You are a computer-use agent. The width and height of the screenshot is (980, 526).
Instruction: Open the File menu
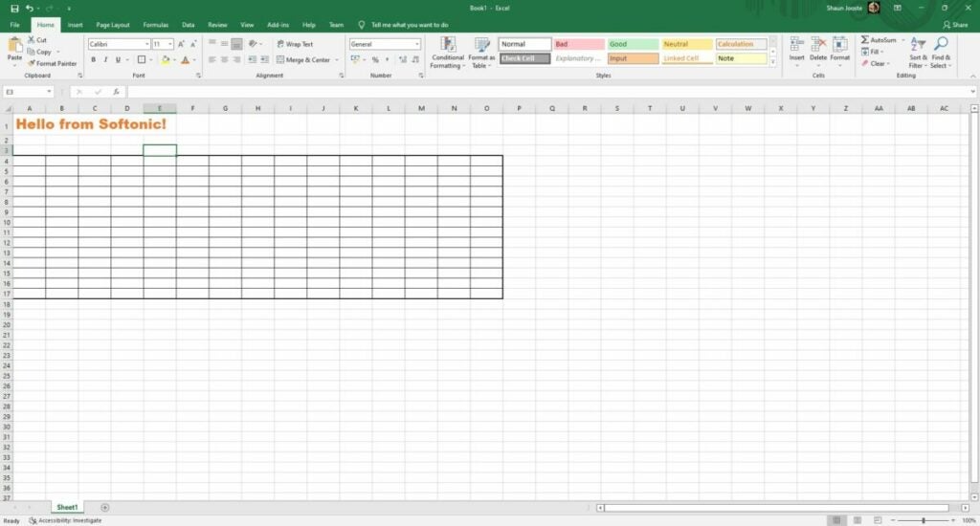[15, 25]
